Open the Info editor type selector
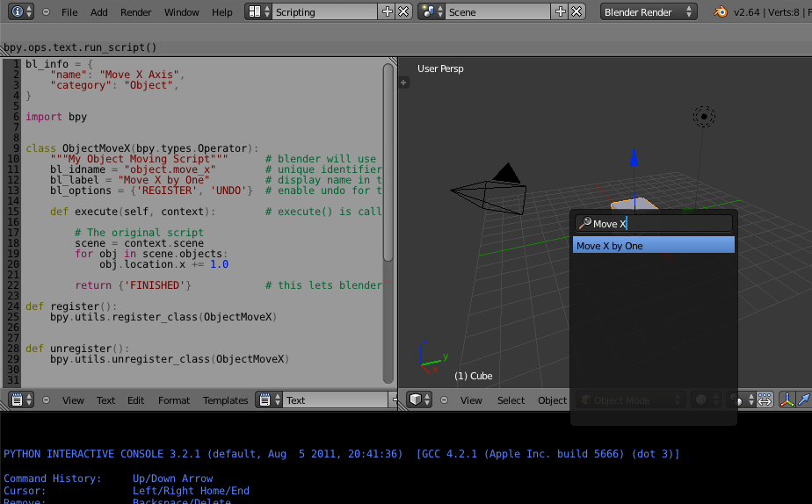This screenshot has width=812, height=504. tap(21, 12)
